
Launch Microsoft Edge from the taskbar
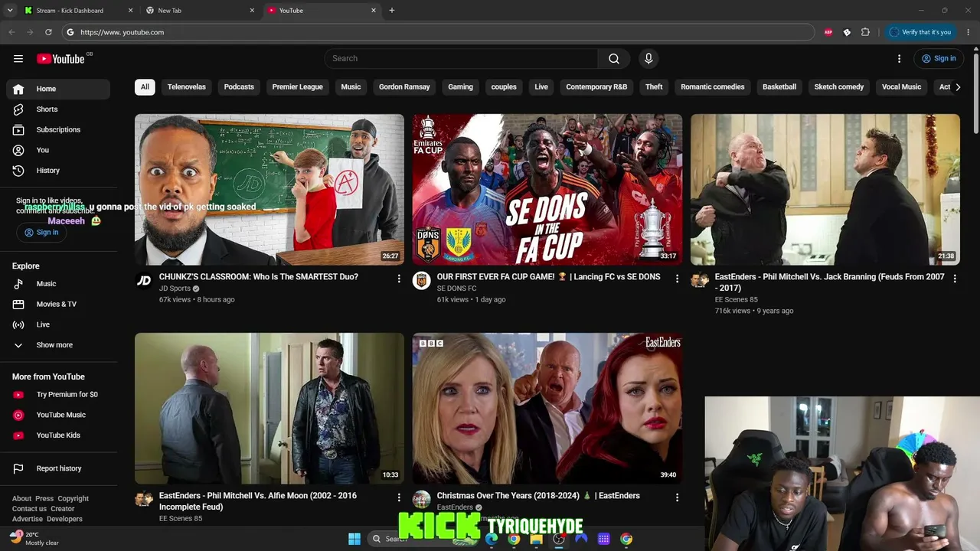pos(492,539)
